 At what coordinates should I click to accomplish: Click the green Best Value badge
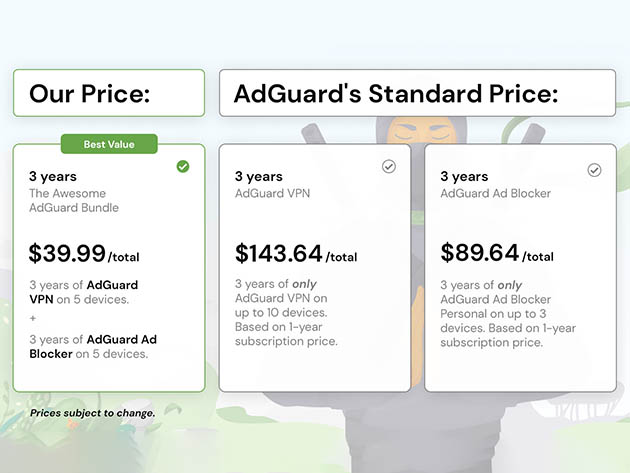(x=108, y=144)
